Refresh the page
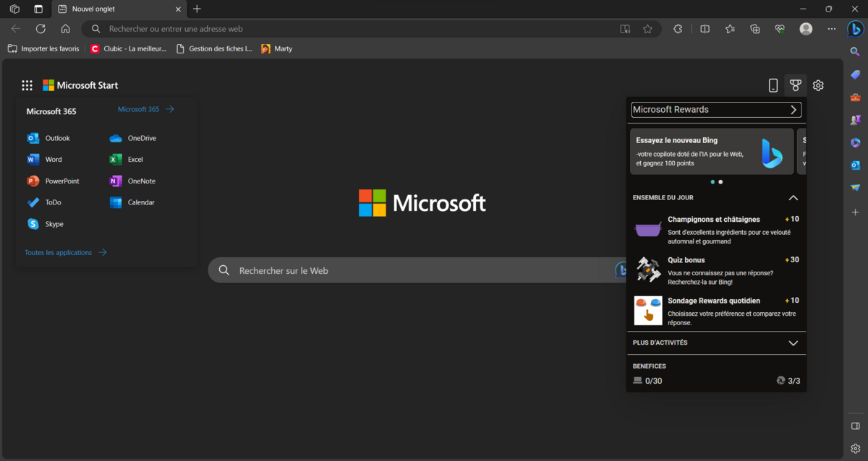 pyautogui.click(x=41, y=29)
